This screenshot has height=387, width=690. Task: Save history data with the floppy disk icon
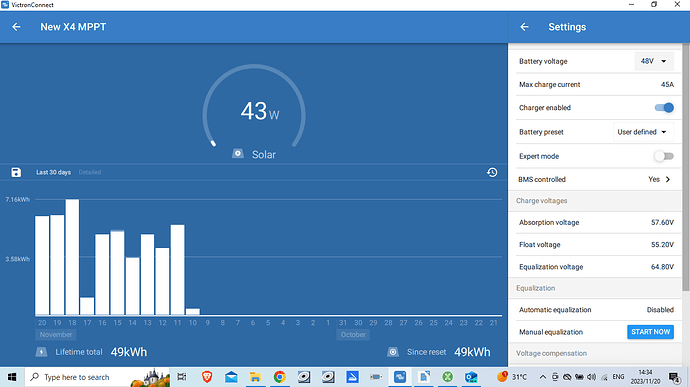(x=16, y=172)
